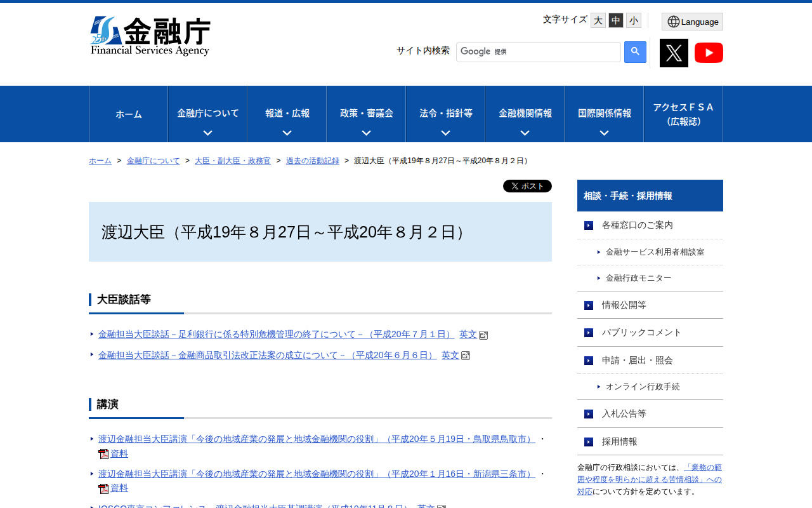This screenshot has width=812, height=508.
Task: Click the X ポスト share button
Action: [x=527, y=186]
